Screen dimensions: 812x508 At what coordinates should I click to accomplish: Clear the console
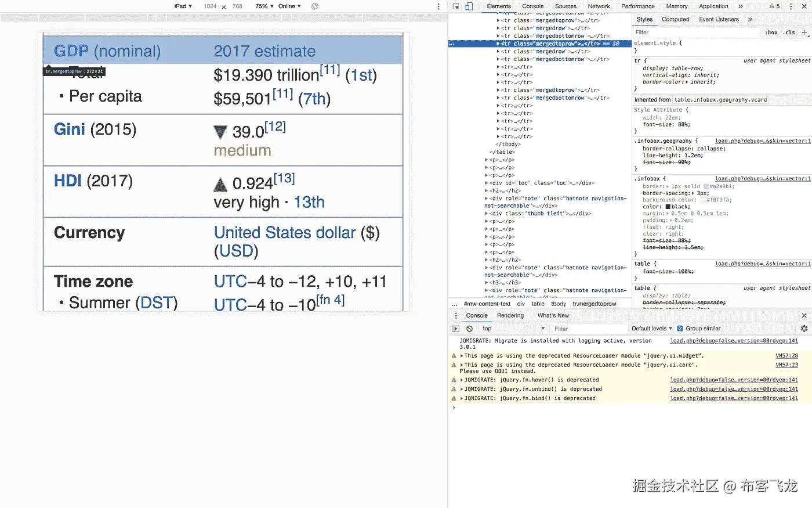(469, 329)
